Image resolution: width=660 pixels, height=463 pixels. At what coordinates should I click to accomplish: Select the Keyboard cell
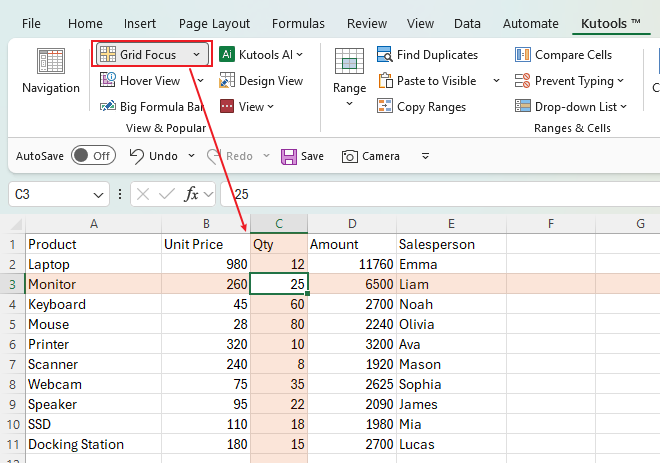93,304
